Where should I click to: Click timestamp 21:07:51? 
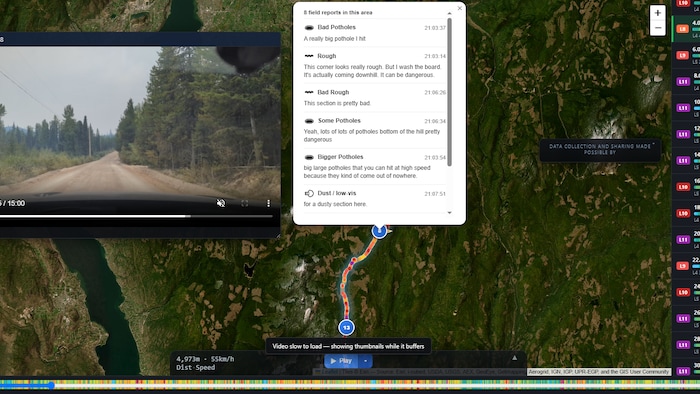[x=435, y=194]
